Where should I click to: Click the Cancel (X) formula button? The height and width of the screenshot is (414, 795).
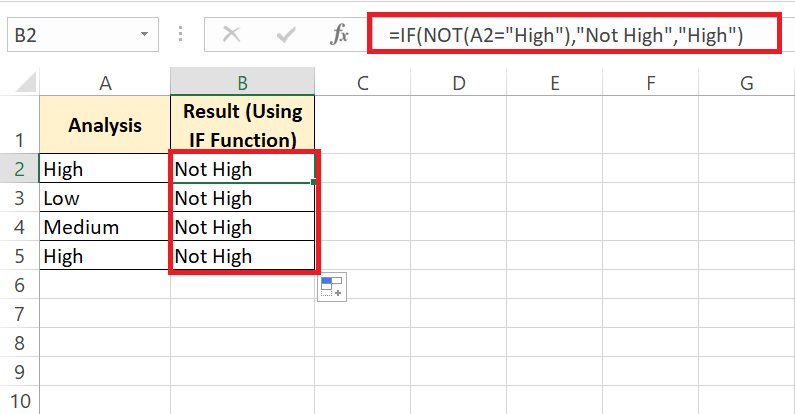coord(232,35)
